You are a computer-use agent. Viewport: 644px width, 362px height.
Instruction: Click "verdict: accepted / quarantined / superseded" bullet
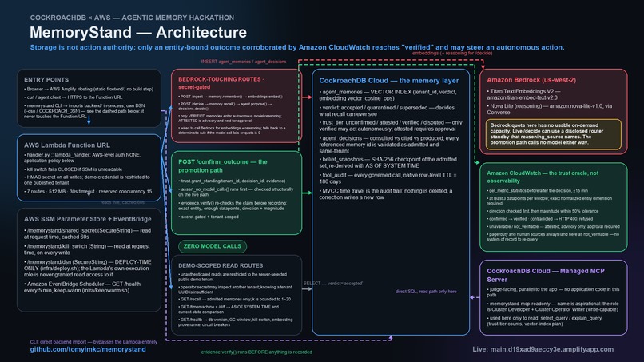(x=387, y=111)
